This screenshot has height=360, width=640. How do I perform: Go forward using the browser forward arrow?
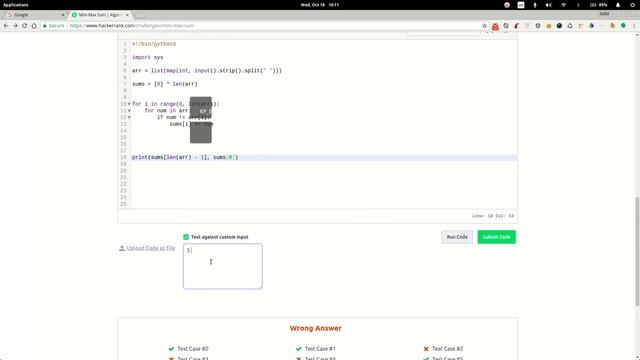click(15, 26)
